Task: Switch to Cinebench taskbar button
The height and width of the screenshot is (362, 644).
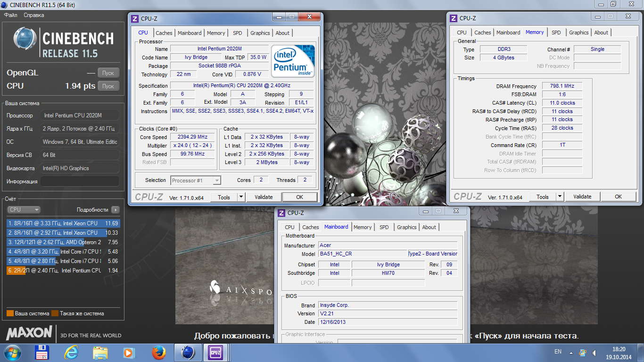Action: [x=188, y=353]
